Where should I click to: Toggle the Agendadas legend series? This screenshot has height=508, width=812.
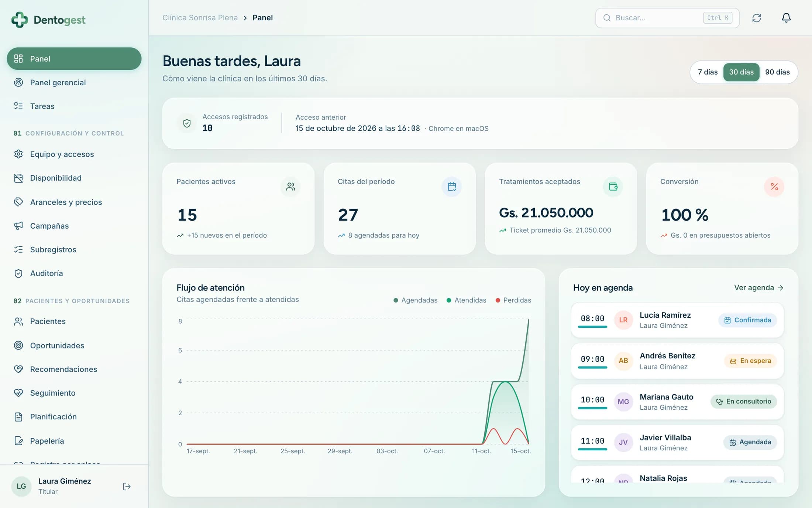pos(415,300)
